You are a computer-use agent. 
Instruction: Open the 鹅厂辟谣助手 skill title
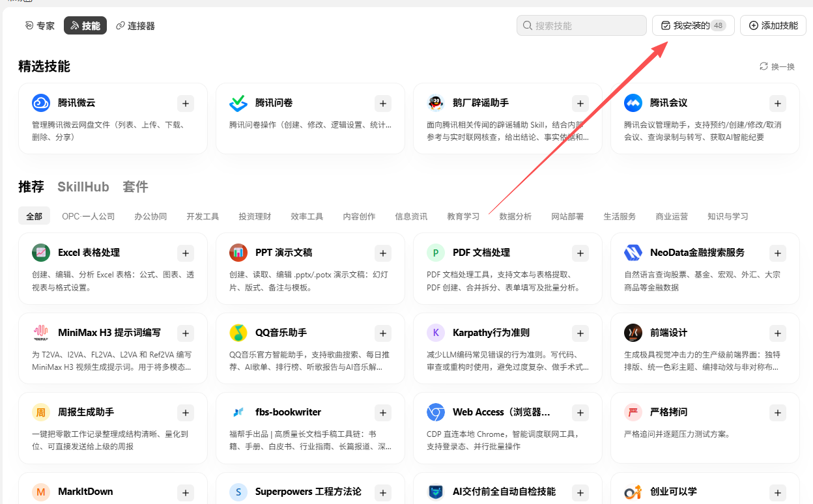click(481, 103)
